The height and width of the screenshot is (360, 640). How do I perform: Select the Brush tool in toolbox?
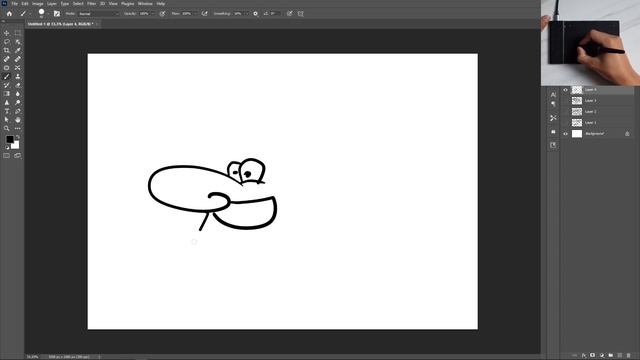coord(7,76)
